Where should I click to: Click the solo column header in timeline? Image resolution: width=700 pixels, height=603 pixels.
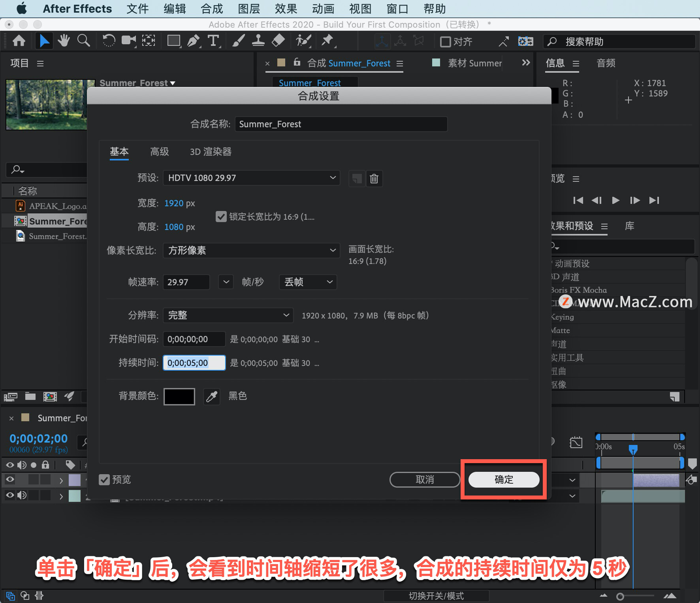34,465
